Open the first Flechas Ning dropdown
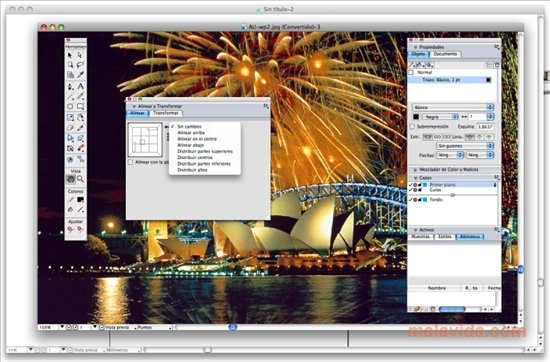Image resolution: width=550 pixels, height=362 pixels. tap(450, 155)
